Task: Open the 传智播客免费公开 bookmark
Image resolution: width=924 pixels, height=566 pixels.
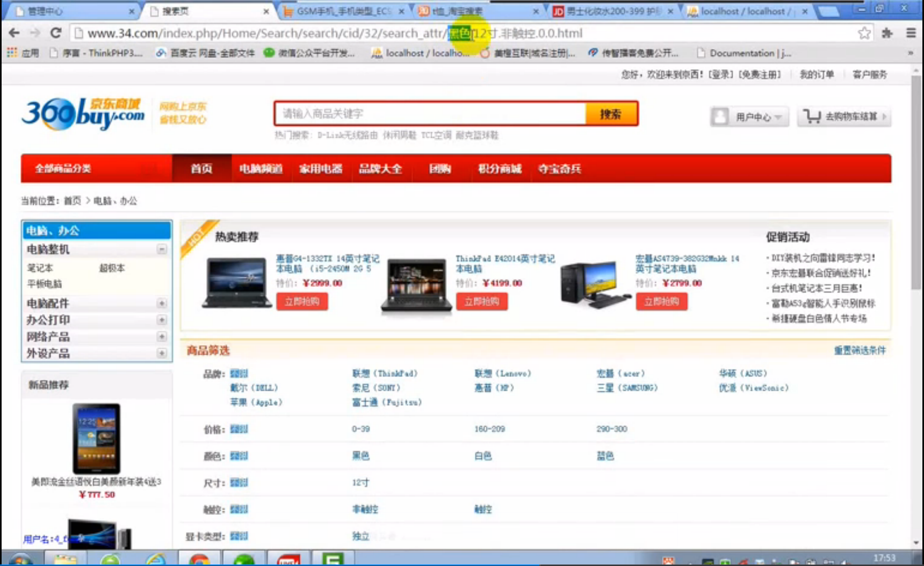Action: [x=633, y=53]
